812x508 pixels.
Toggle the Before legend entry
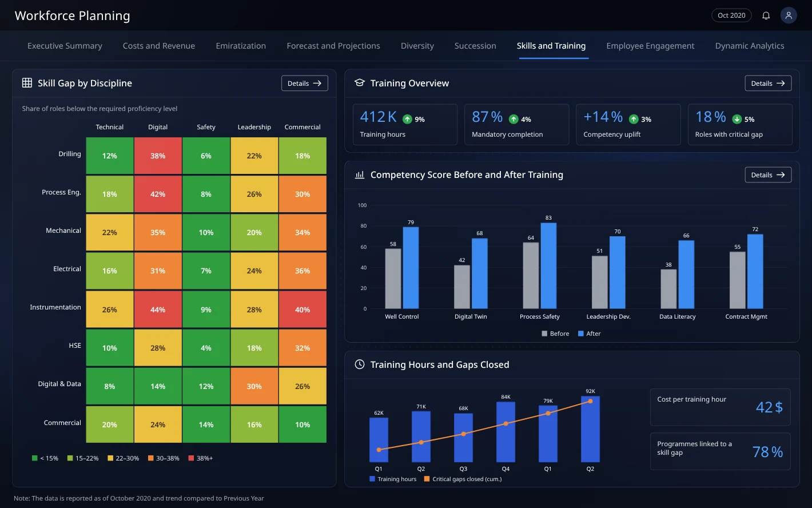pyautogui.click(x=555, y=334)
